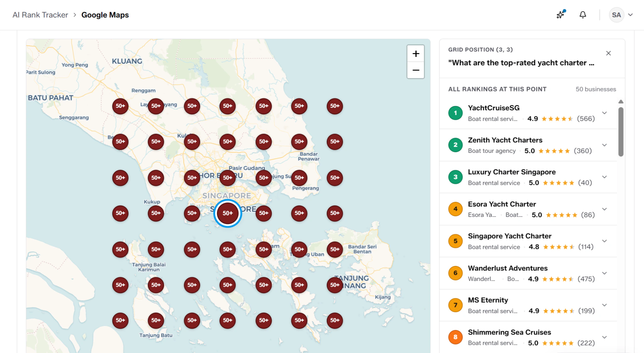Click the rank 5 orange badge
The width and height of the screenshot is (644, 353).
[x=455, y=241]
